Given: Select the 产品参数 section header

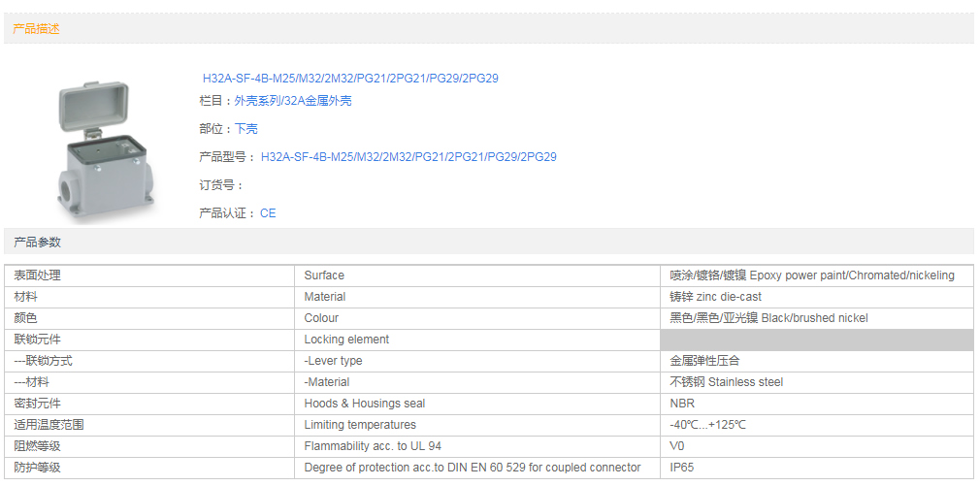Looking at the screenshot, I should click(36, 242).
